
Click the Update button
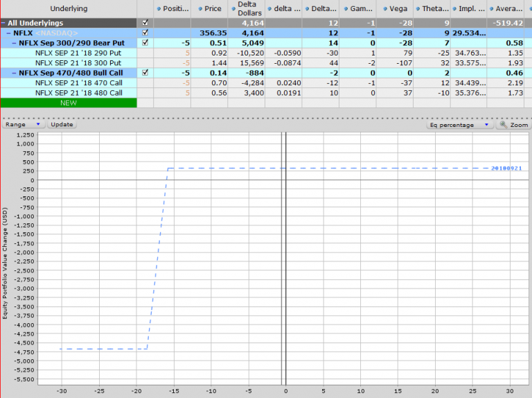(62, 125)
